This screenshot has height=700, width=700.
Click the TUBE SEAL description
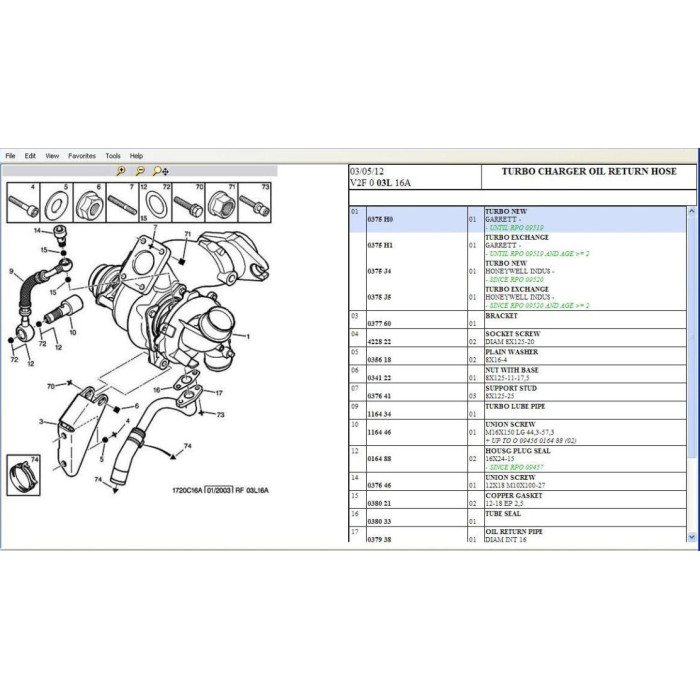pos(503,514)
